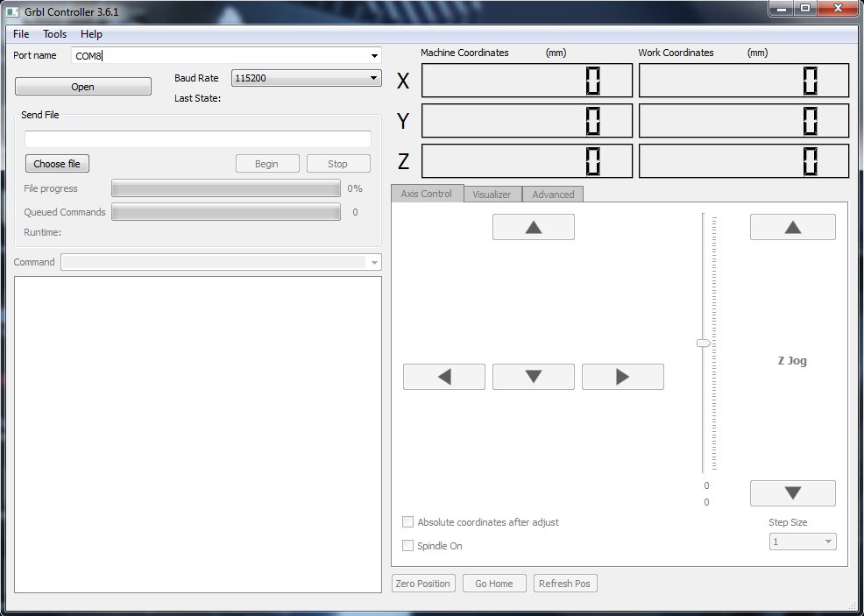The width and height of the screenshot is (864, 616).
Task: Click the Choose file button
Action: pyautogui.click(x=56, y=163)
